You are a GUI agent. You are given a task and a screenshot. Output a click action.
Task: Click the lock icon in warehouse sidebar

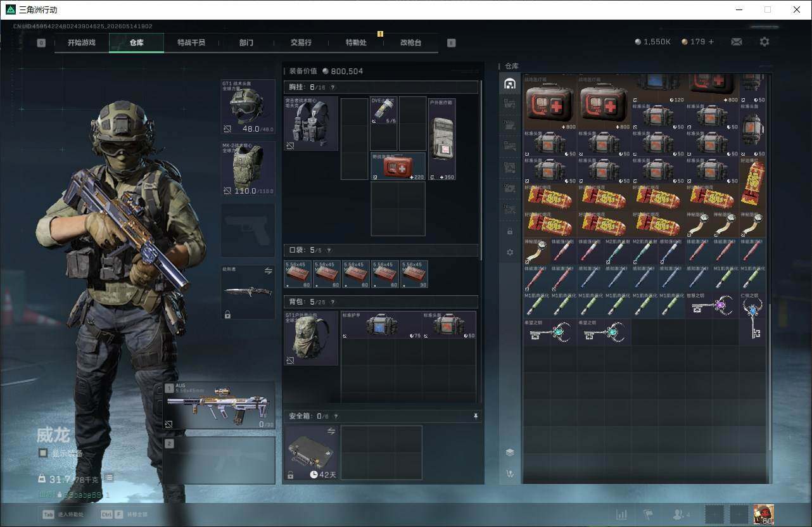tap(510, 232)
